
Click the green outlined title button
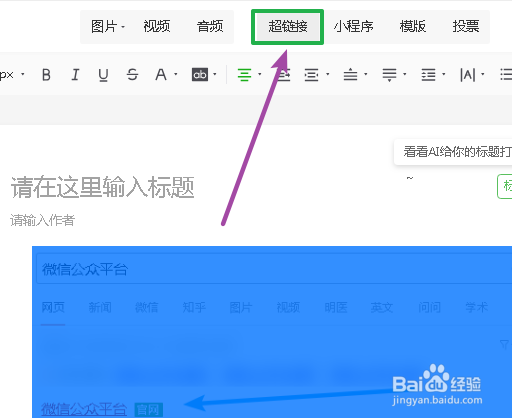pos(505,186)
